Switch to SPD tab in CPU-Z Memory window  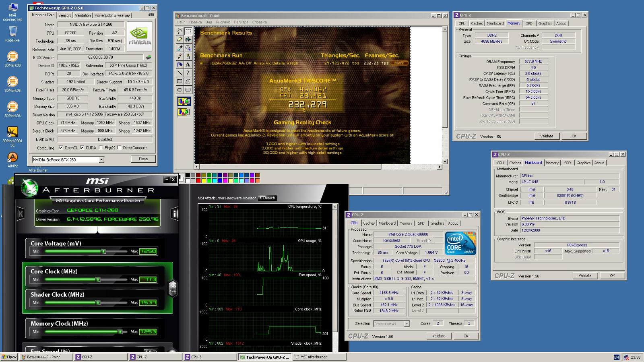click(x=529, y=23)
